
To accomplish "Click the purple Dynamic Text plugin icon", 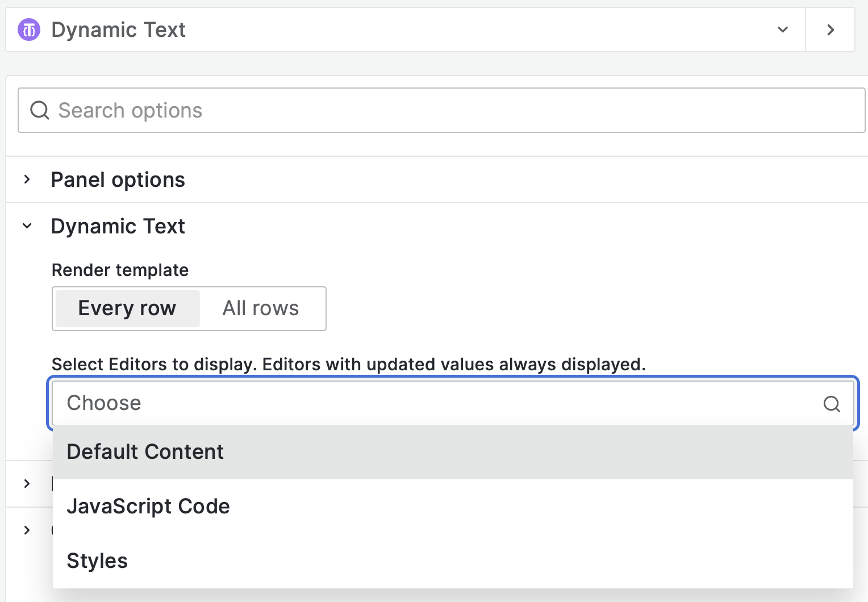I will click(x=29, y=30).
